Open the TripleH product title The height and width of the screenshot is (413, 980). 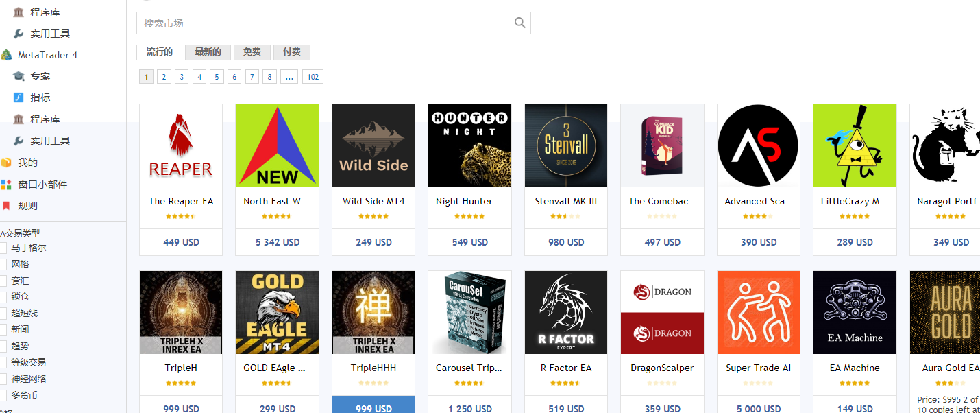(181, 368)
